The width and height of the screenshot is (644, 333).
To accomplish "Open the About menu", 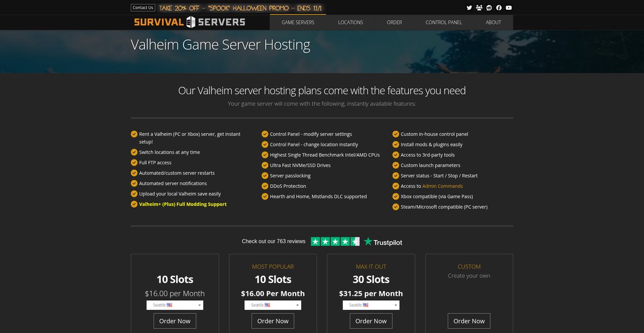I will tap(493, 23).
